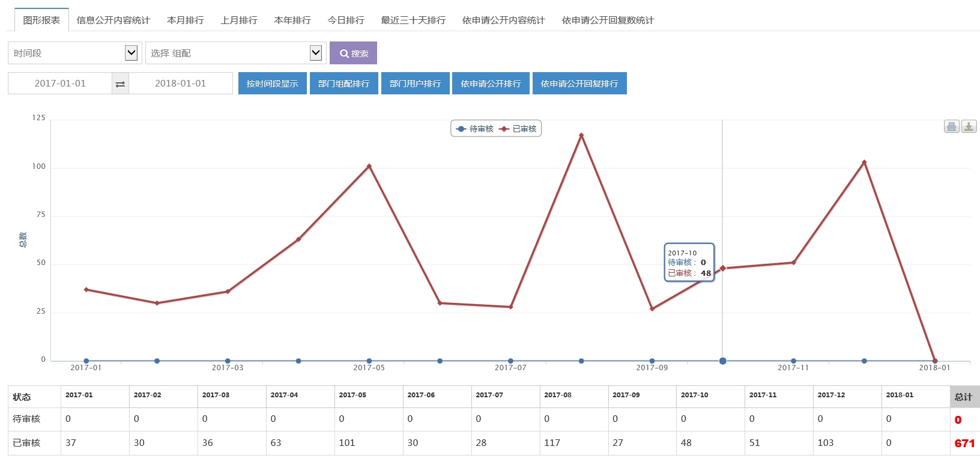Click 部门用户排行 button
The width and height of the screenshot is (980, 467).
click(416, 84)
